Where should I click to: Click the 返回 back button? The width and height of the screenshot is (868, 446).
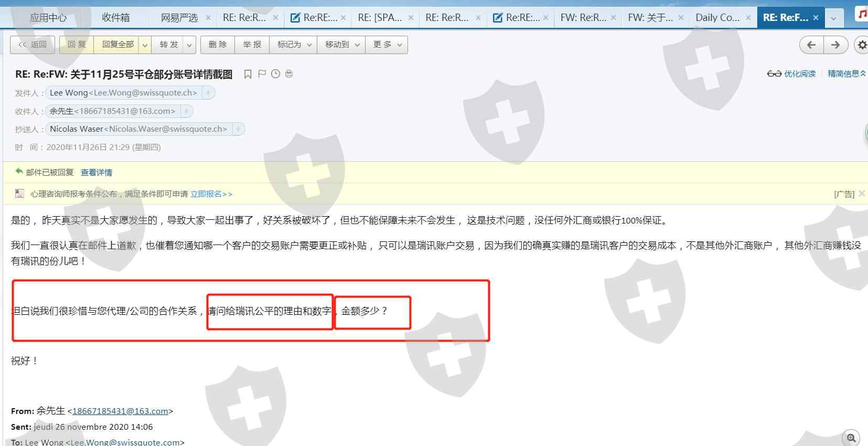pyautogui.click(x=32, y=45)
